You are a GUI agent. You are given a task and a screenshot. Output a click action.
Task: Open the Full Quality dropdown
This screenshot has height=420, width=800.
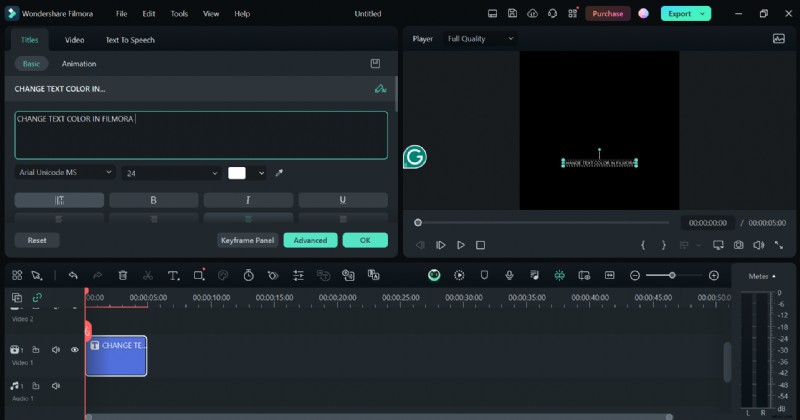[480, 39]
